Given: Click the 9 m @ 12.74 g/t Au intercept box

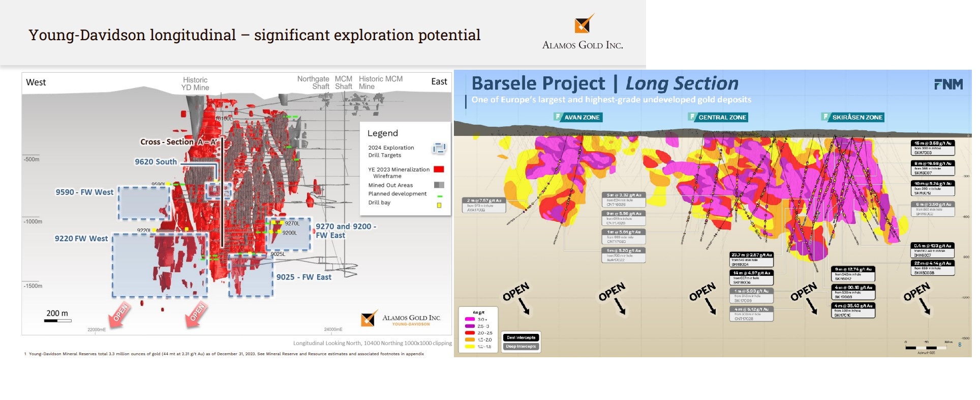Looking at the screenshot, I should click(853, 274).
